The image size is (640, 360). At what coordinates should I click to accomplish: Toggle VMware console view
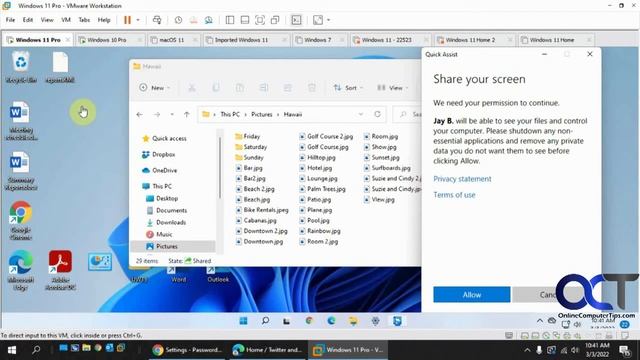point(296,20)
